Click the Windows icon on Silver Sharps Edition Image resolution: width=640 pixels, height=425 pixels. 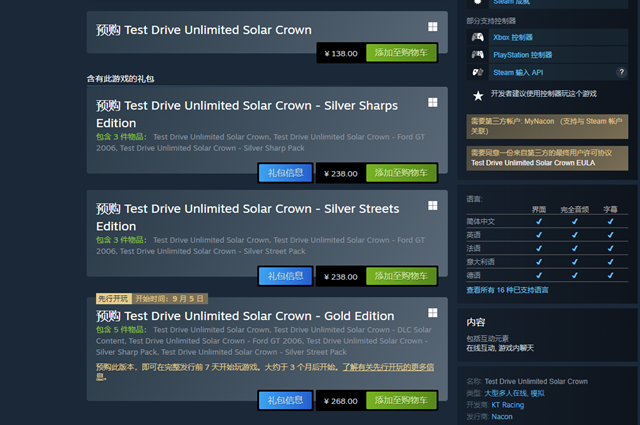pyautogui.click(x=433, y=102)
